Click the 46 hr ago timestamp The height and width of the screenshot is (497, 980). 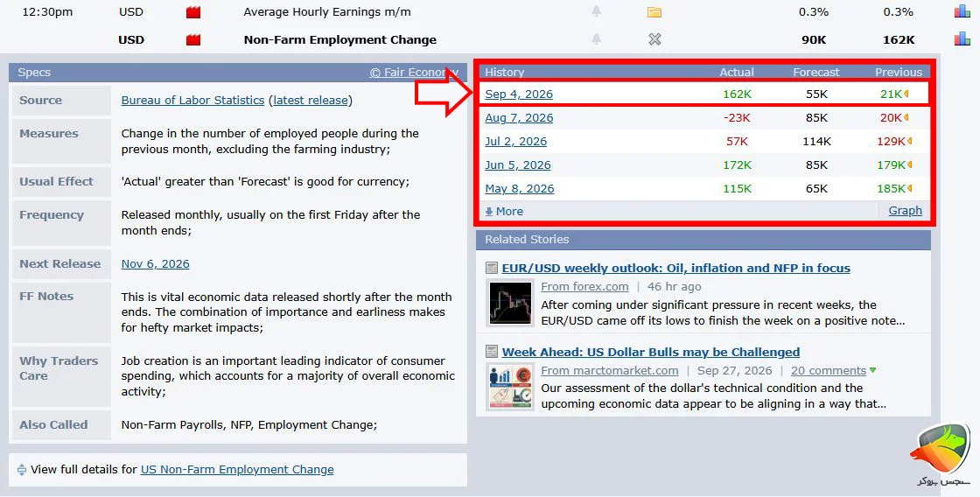674,286
